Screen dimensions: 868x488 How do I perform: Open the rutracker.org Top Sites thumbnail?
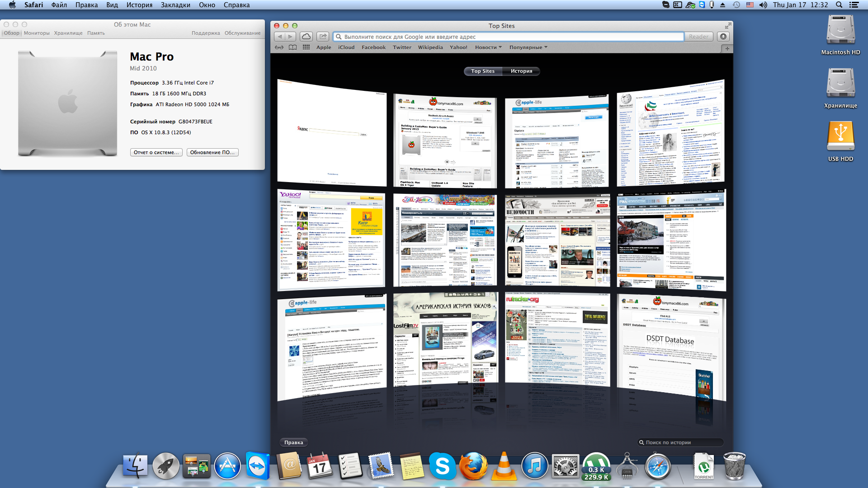pos(557,340)
